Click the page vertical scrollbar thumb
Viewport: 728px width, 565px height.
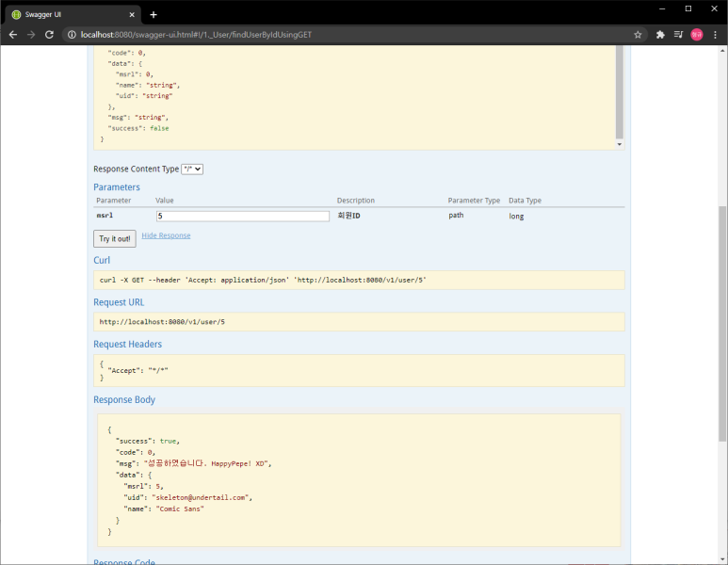pos(723,324)
